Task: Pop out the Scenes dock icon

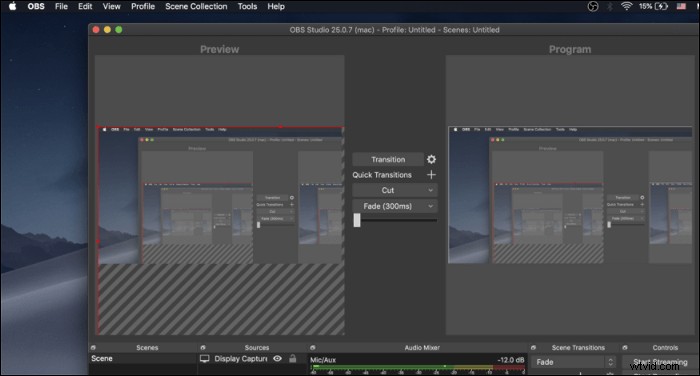Action: pos(93,347)
